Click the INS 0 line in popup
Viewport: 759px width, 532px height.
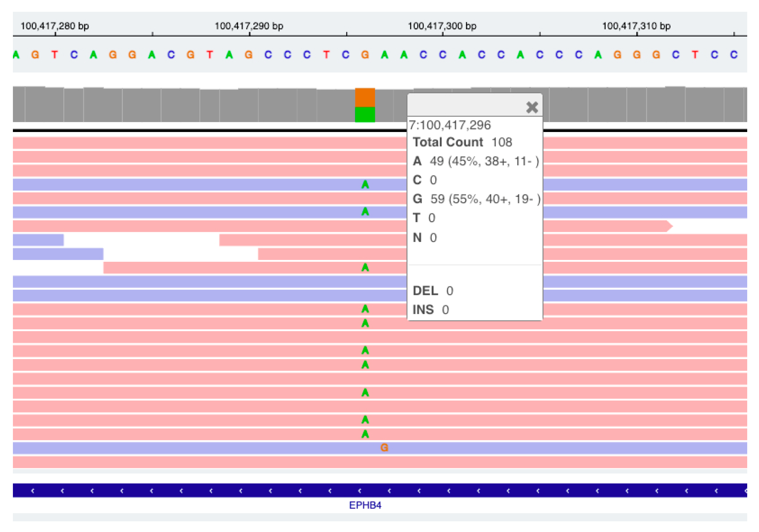click(431, 310)
